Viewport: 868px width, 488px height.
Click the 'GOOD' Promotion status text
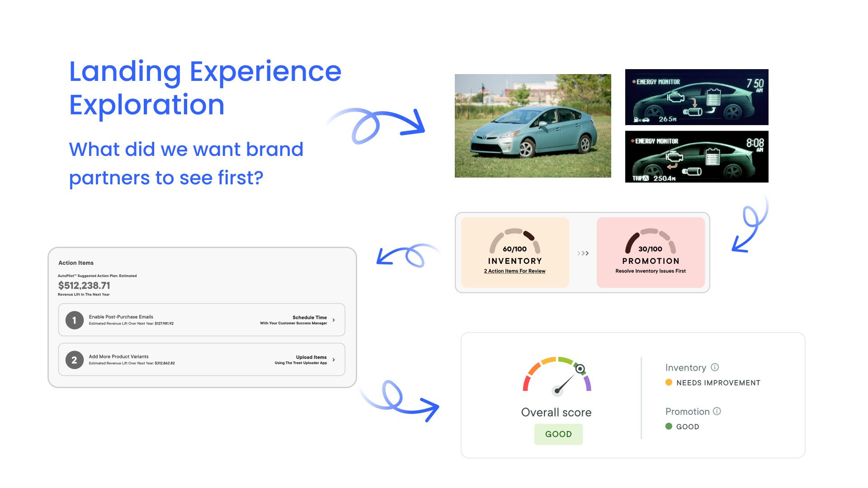pyautogui.click(x=688, y=427)
